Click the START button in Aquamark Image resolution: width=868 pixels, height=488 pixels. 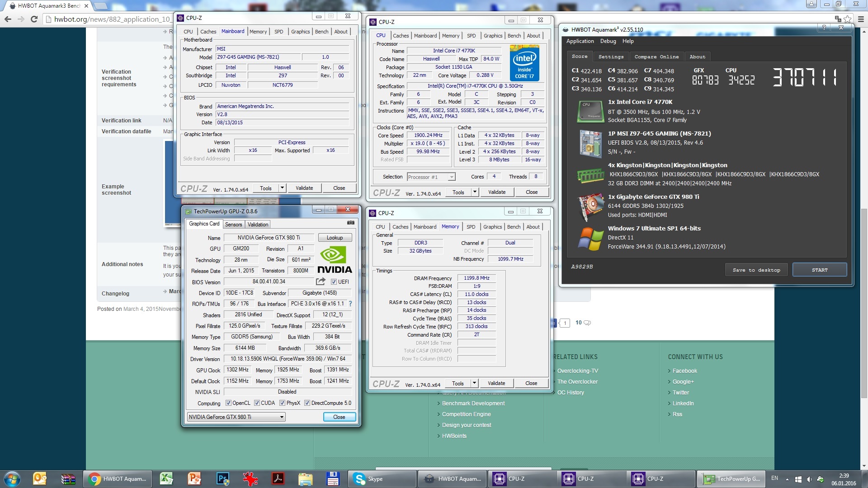pyautogui.click(x=820, y=270)
